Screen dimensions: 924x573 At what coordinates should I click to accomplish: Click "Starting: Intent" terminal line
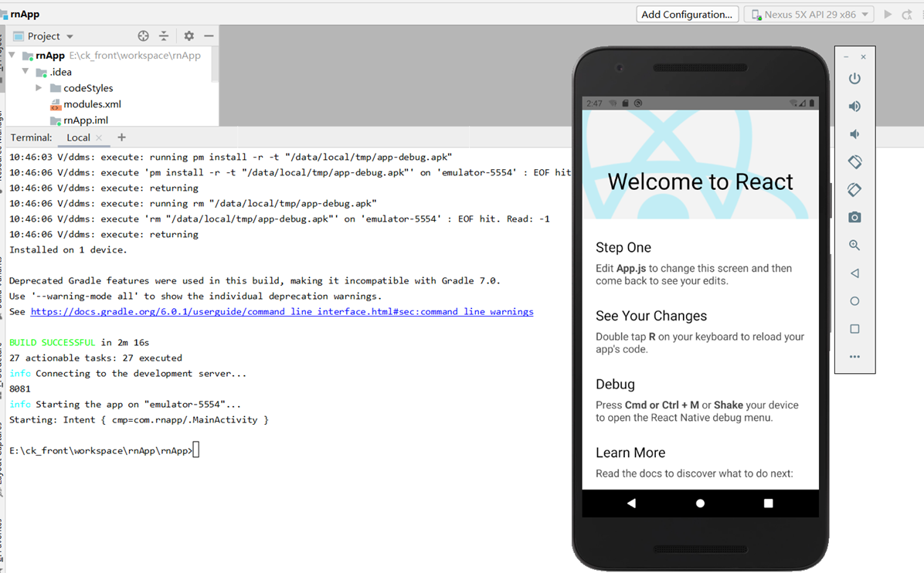[x=139, y=420]
